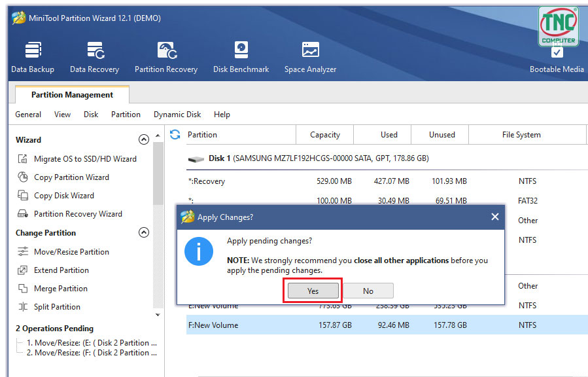Click the info icon in Apply Changes dialog
Viewport: 588px width, 377px height.
click(199, 251)
